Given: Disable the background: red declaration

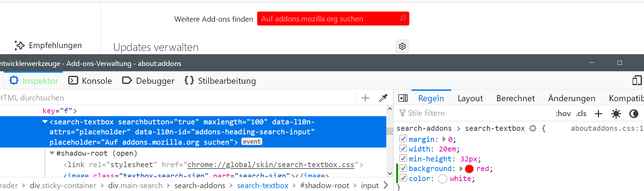Looking at the screenshot, I should (x=403, y=168).
